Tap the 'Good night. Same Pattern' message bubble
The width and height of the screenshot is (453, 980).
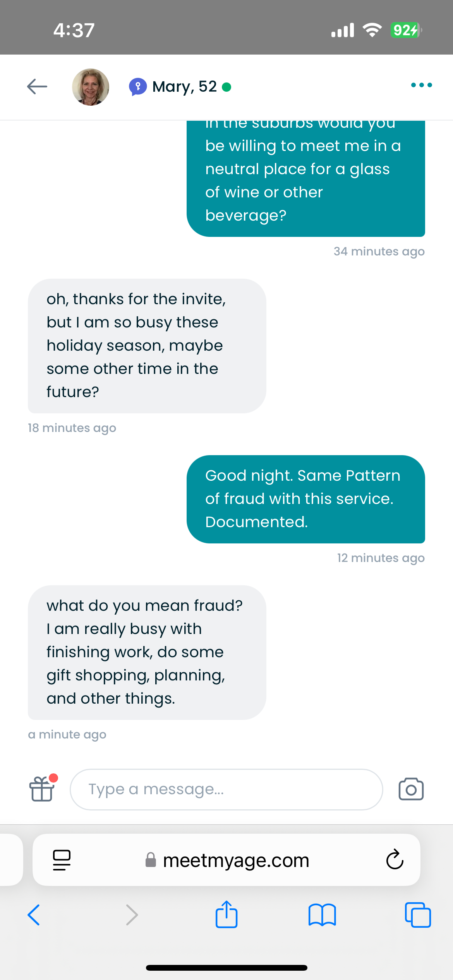point(306,499)
